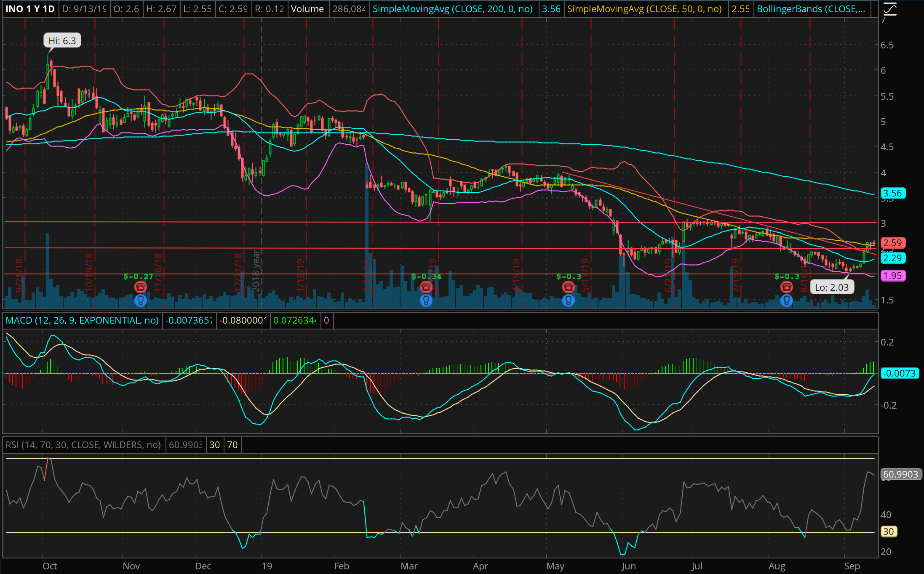Click the Hi: 6.3 price bubble

pos(62,41)
